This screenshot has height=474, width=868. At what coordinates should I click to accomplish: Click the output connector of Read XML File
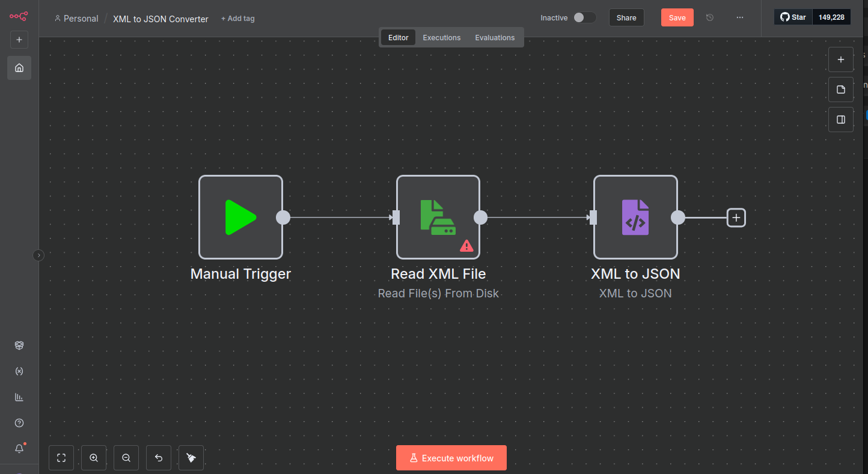pyautogui.click(x=480, y=217)
